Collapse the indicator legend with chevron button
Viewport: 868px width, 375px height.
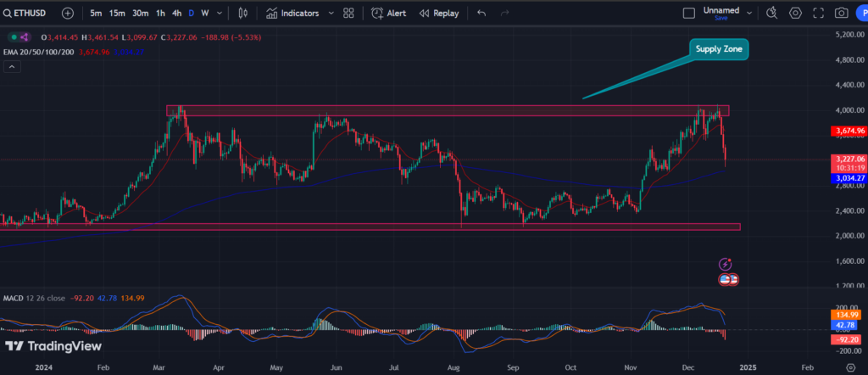12,66
